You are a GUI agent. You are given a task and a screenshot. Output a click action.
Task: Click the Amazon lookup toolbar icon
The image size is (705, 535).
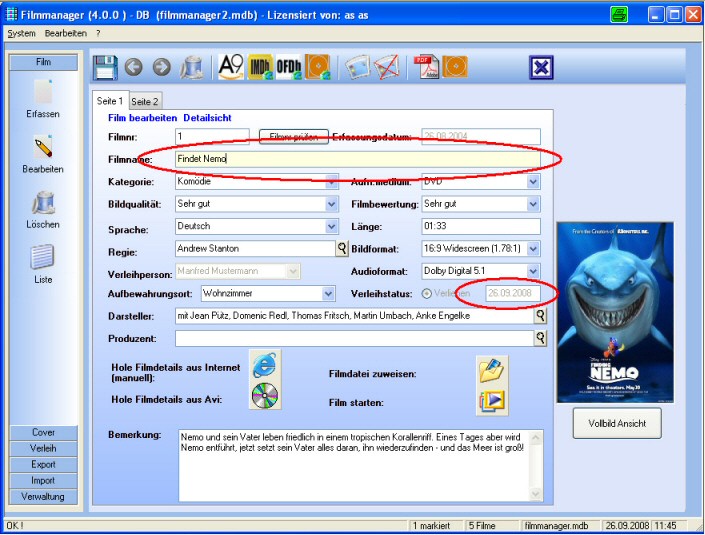[x=231, y=67]
